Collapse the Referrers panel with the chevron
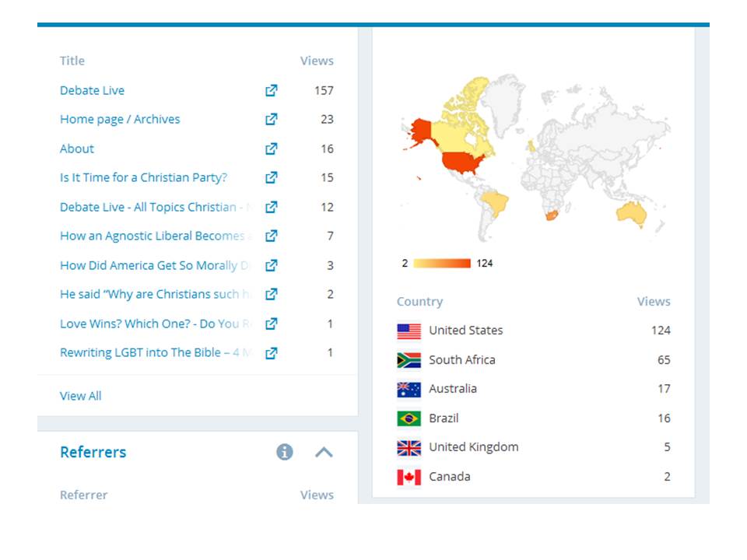The height and width of the screenshot is (560, 747). coord(324,452)
